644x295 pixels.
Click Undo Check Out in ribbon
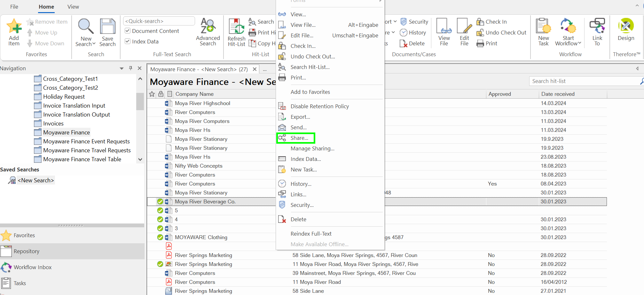click(501, 33)
